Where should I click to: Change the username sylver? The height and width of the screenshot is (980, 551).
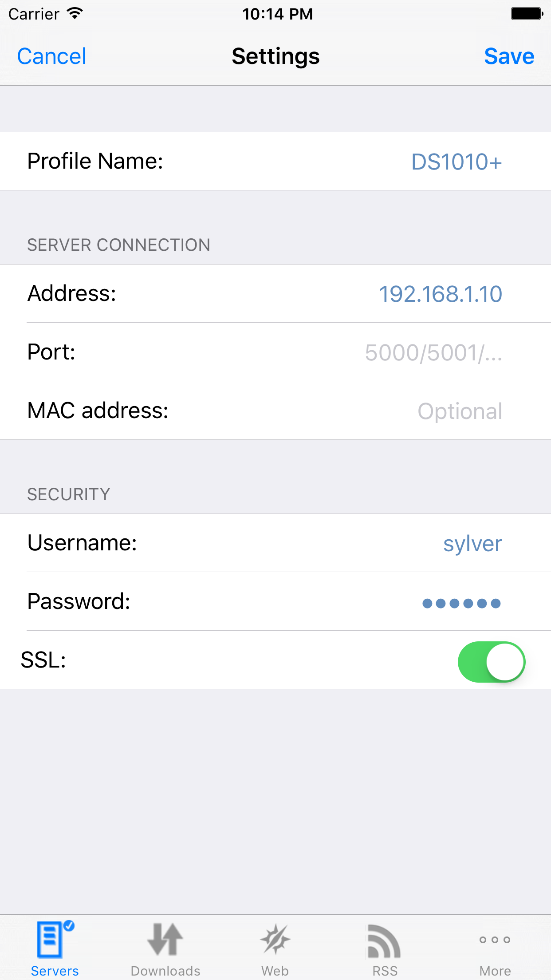pos(472,543)
